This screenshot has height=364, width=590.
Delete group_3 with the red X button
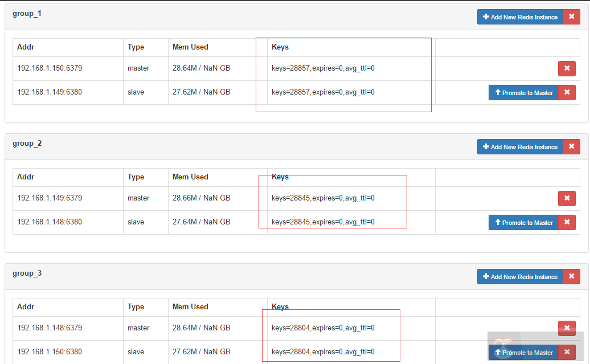571,277
